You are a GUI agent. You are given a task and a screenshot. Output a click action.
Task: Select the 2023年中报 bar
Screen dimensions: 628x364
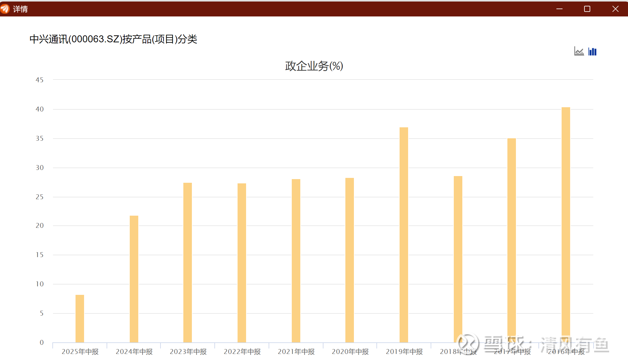[188, 262]
